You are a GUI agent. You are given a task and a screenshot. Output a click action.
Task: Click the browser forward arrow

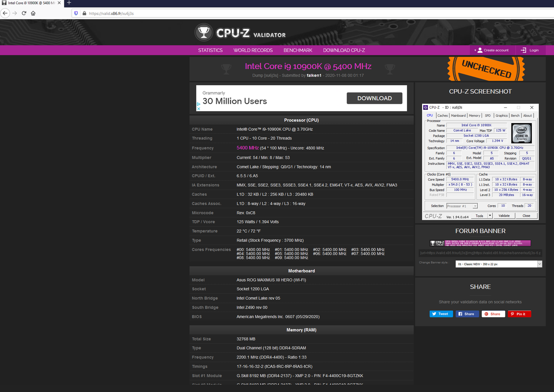(15, 13)
